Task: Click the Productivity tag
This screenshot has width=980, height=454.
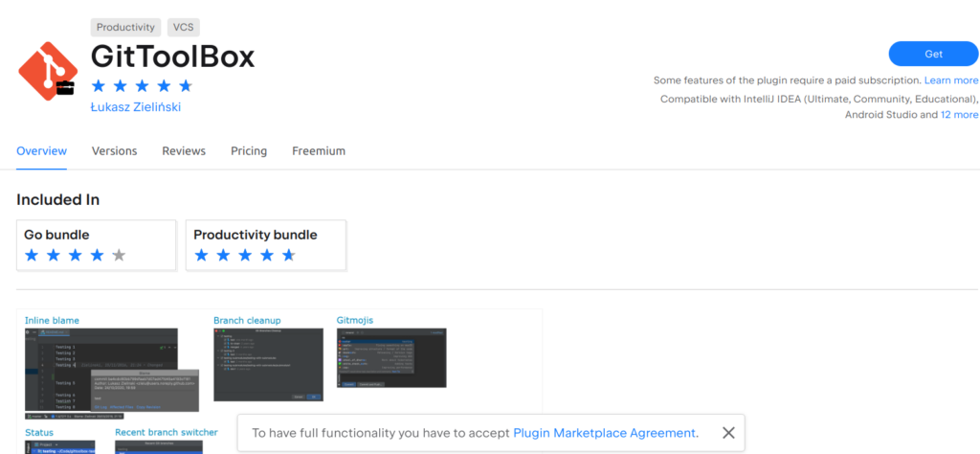Action: coord(125,28)
